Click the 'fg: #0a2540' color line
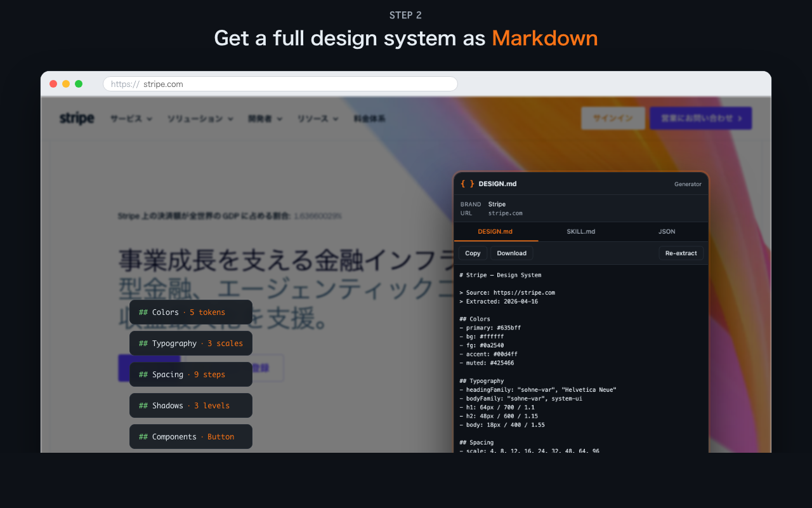812x508 pixels. (481, 345)
